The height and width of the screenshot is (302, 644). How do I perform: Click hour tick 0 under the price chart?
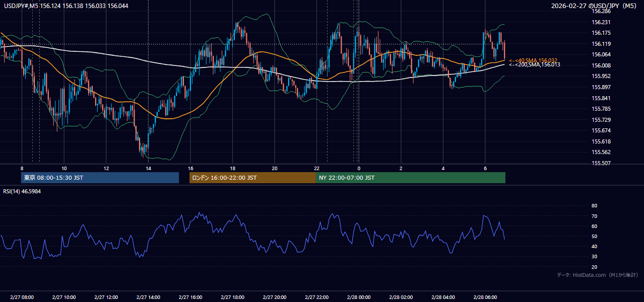pos(359,168)
